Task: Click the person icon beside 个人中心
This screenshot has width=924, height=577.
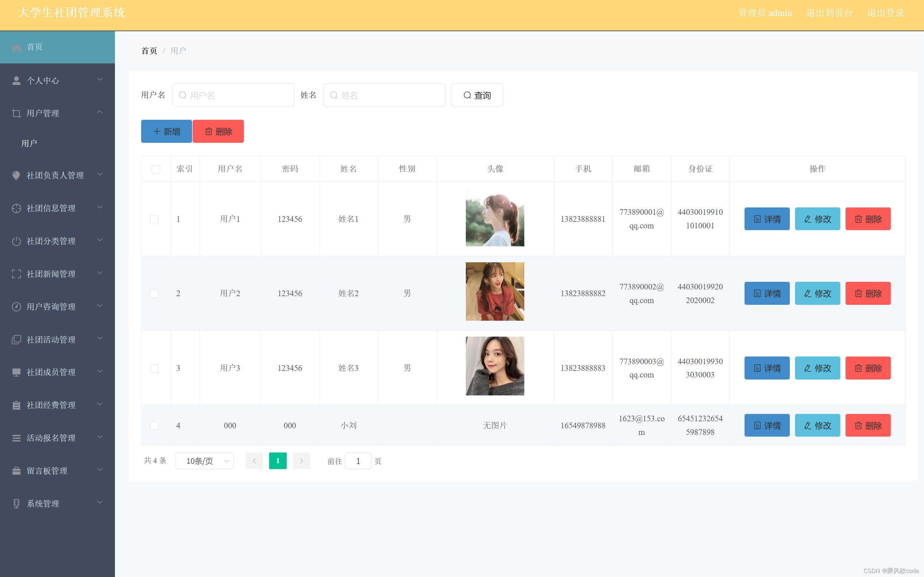Action: 16,81
